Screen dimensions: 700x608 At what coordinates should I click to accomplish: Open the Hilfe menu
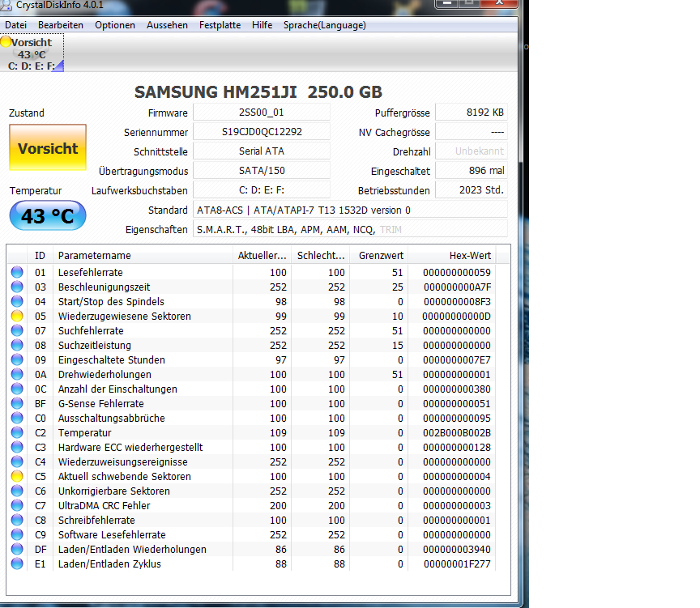click(262, 25)
